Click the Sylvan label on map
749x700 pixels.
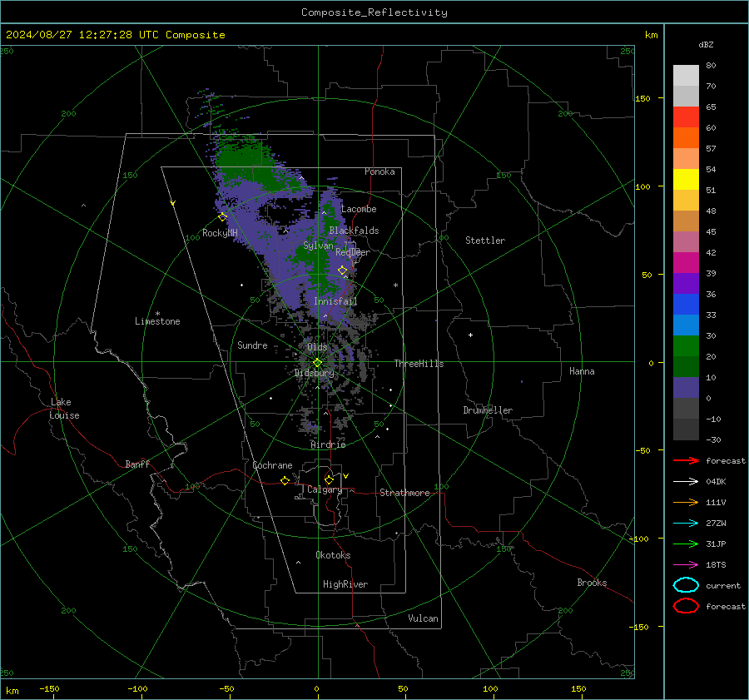click(318, 246)
